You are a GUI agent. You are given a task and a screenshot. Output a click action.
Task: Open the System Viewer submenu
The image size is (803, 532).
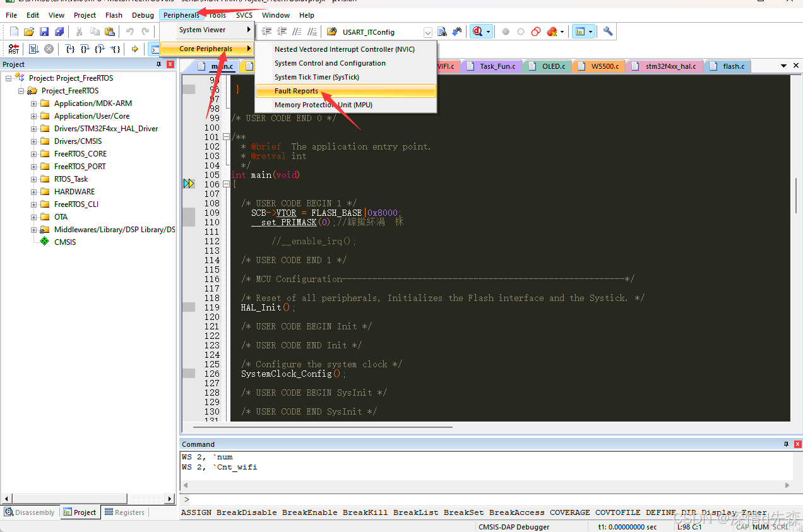pos(207,30)
